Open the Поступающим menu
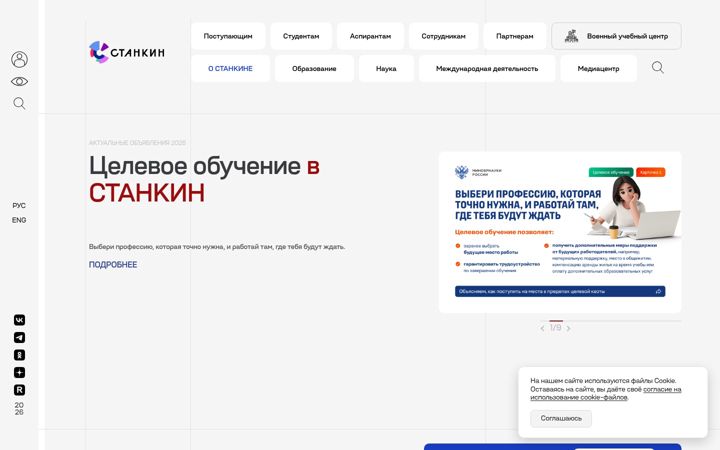720x450 pixels. (x=228, y=36)
